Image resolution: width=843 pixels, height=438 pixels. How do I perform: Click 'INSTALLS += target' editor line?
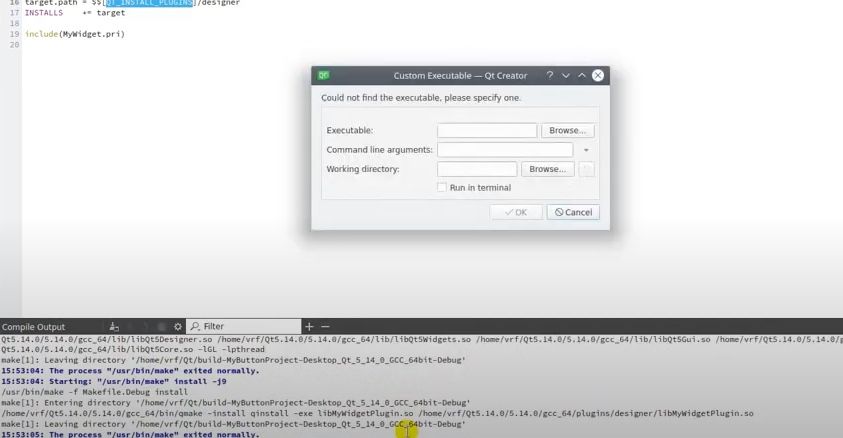point(75,12)
